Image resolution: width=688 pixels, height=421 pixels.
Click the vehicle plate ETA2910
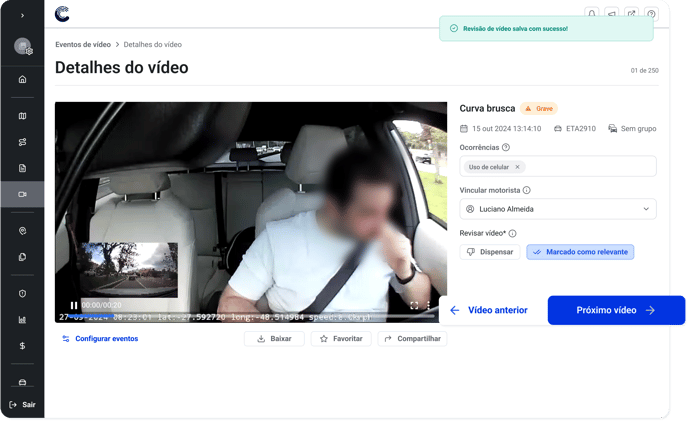pyautogui.click(x=575, y=129)
